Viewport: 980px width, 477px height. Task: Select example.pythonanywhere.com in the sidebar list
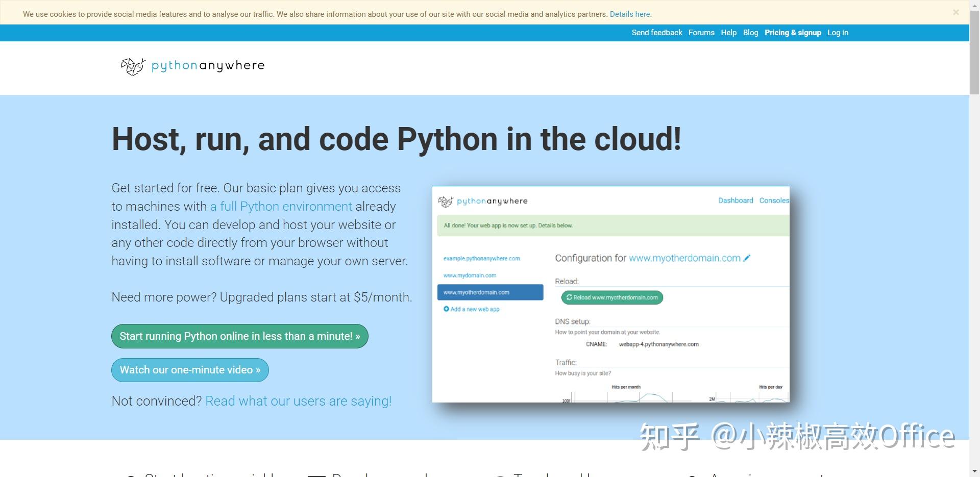tap(481, 258)
